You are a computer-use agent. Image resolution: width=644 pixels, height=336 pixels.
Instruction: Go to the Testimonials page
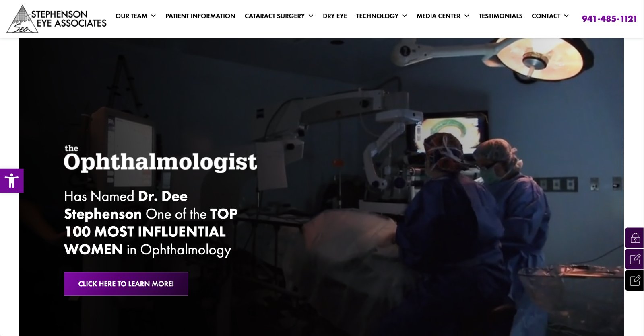(500, 16)
